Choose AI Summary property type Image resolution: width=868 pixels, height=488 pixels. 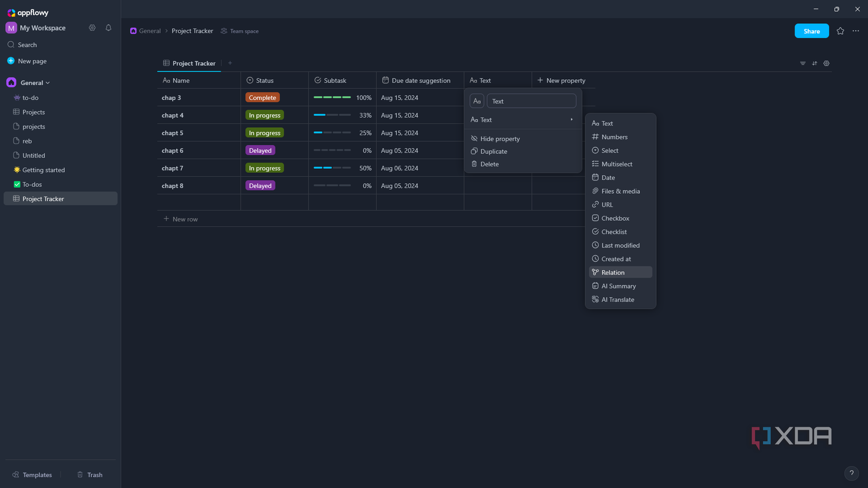tap(620, 286)
